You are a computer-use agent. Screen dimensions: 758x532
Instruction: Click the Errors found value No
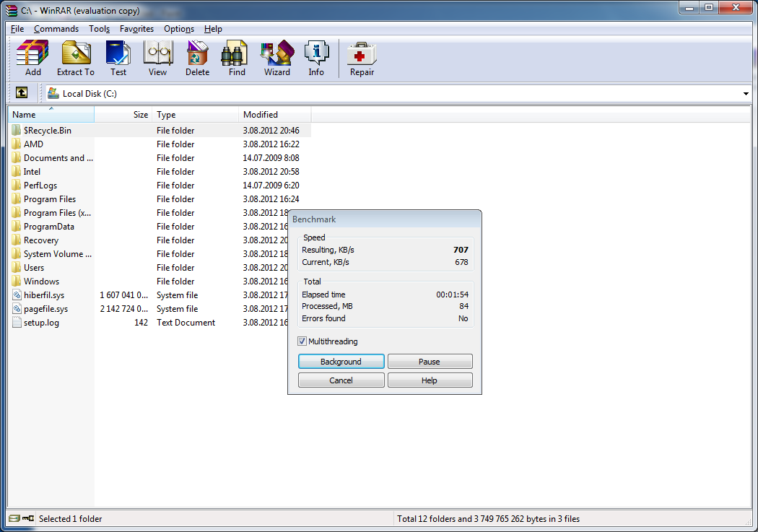(463, 318)
